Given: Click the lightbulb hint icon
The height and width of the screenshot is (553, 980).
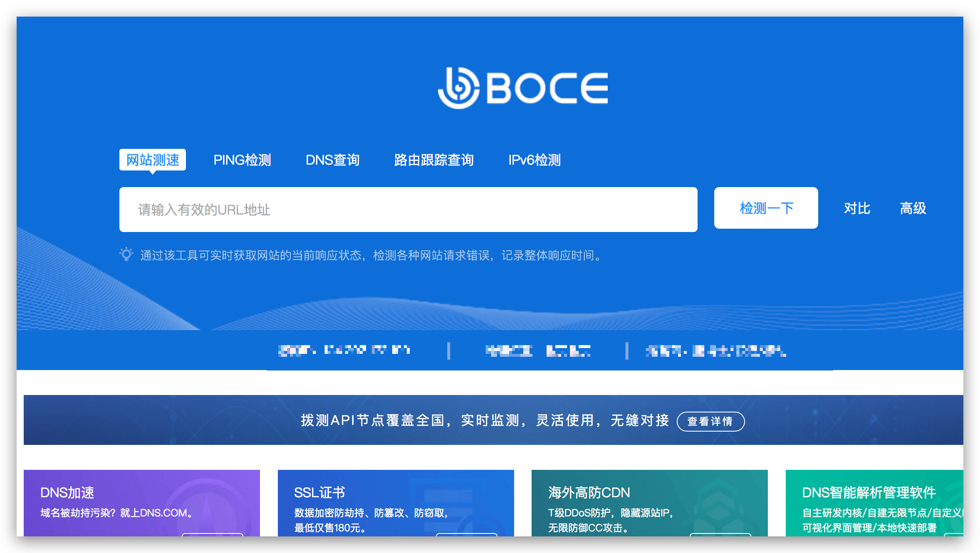Looking at the screenshot, I should [x=126, y=254].
